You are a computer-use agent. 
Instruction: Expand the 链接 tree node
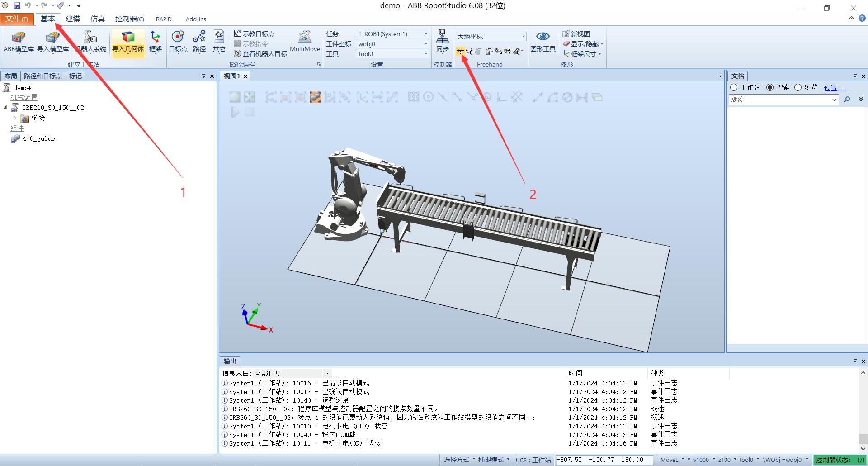point(14,118)
